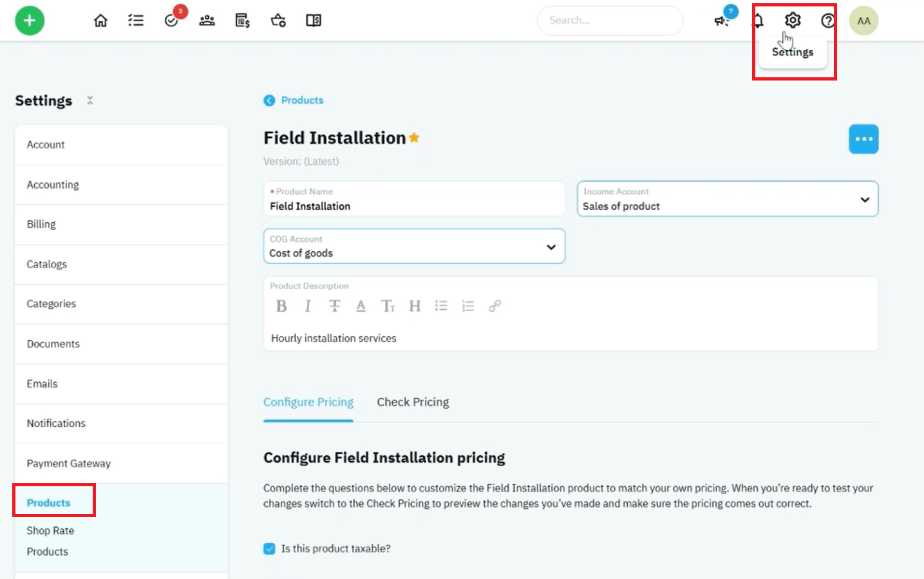Open the blue three-dots more actions button
The image size is (924, 579).
coord(863,139)
